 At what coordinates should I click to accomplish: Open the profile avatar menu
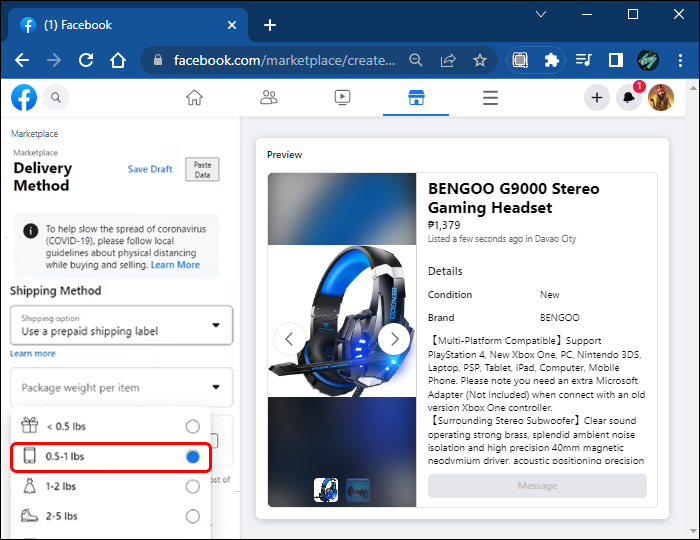pyautogui.click(x=661, y=98)
